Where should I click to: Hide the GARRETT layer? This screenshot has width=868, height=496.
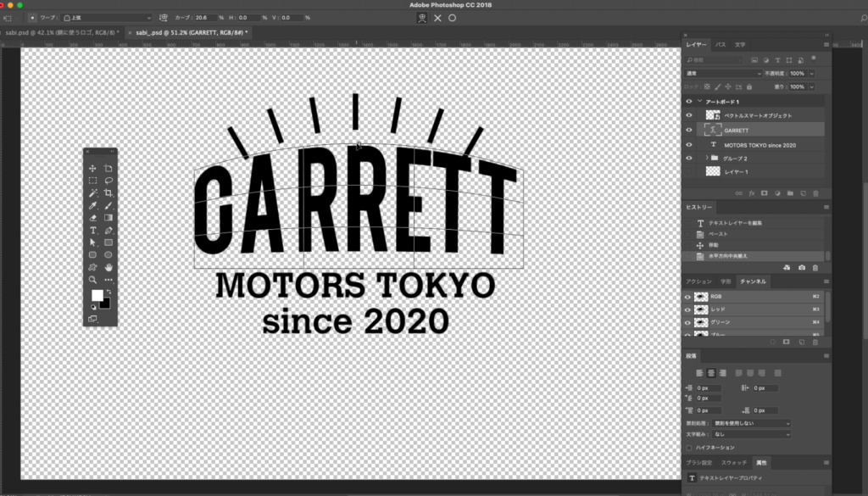[688, 130]
